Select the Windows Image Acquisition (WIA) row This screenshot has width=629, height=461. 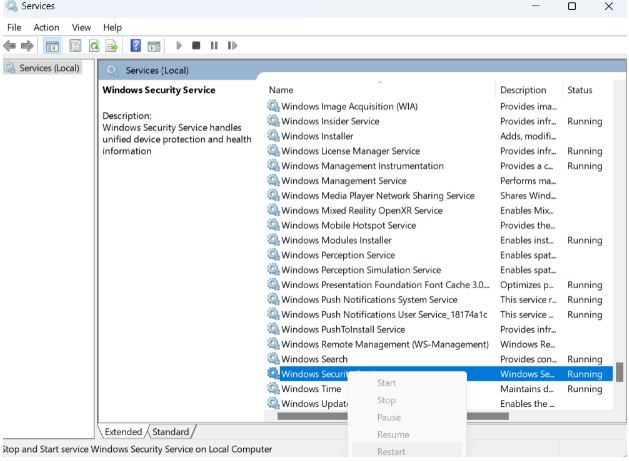point(439,106)
